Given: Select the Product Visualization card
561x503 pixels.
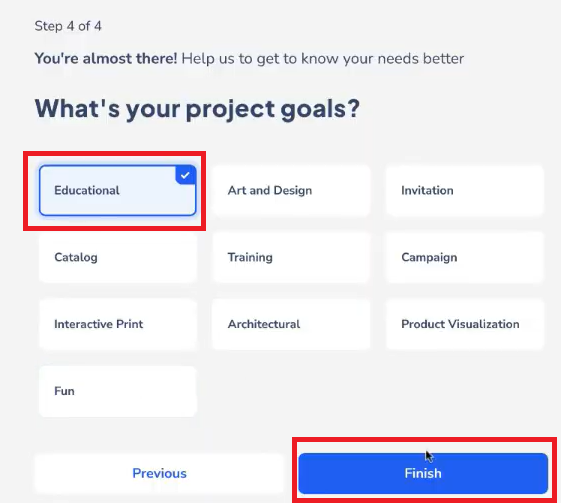Looking at the screenshot, I should 465,324.
